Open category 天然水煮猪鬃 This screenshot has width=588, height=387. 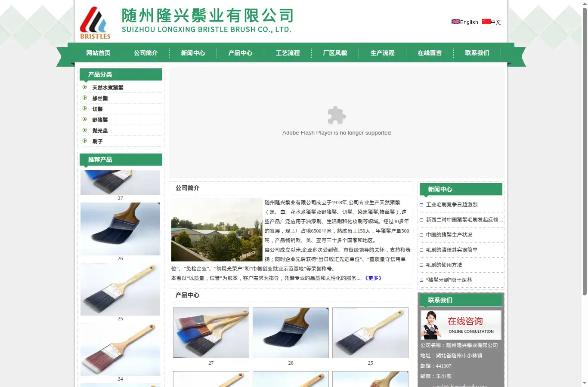click(x=108, y=88)
